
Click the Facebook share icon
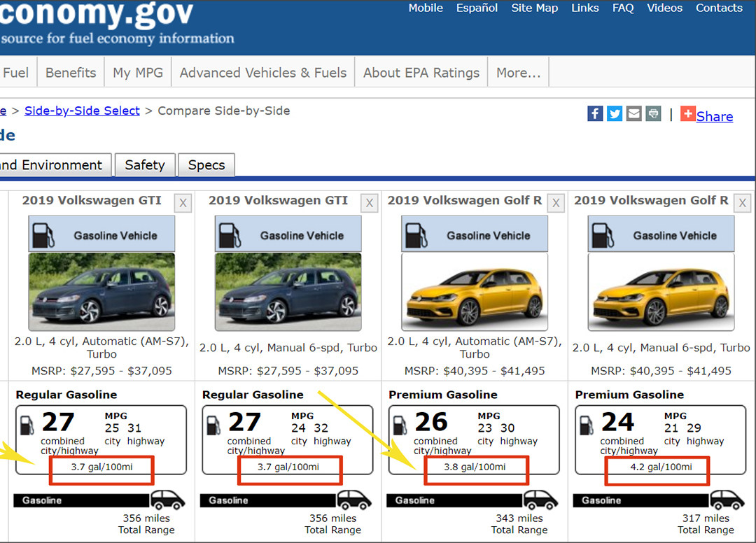pyautogui.click(x=595, y=113)
